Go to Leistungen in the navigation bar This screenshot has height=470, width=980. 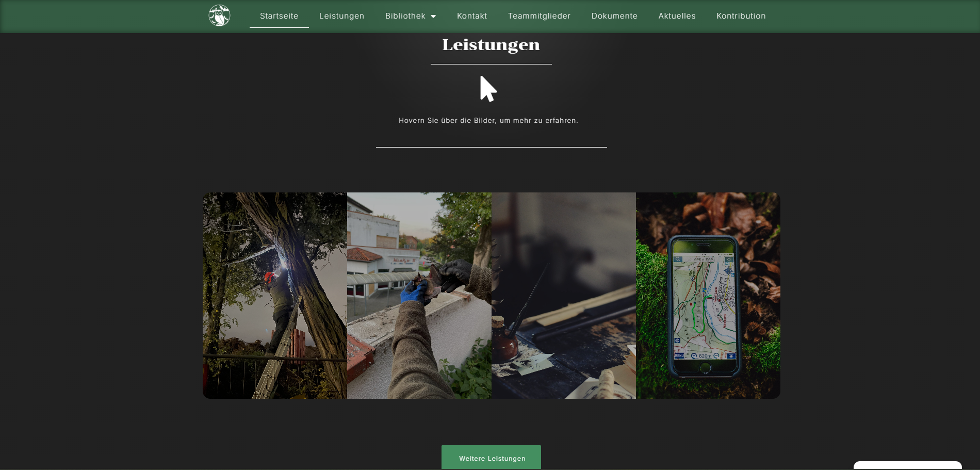tap(341, 16)
